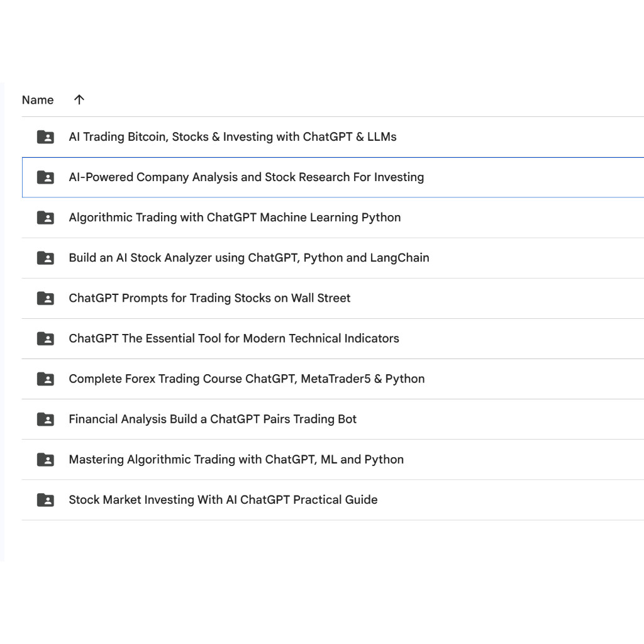Select the Algorithmic Trading folder icon
The width and height of the screenshot is (644, 644).
45,218
